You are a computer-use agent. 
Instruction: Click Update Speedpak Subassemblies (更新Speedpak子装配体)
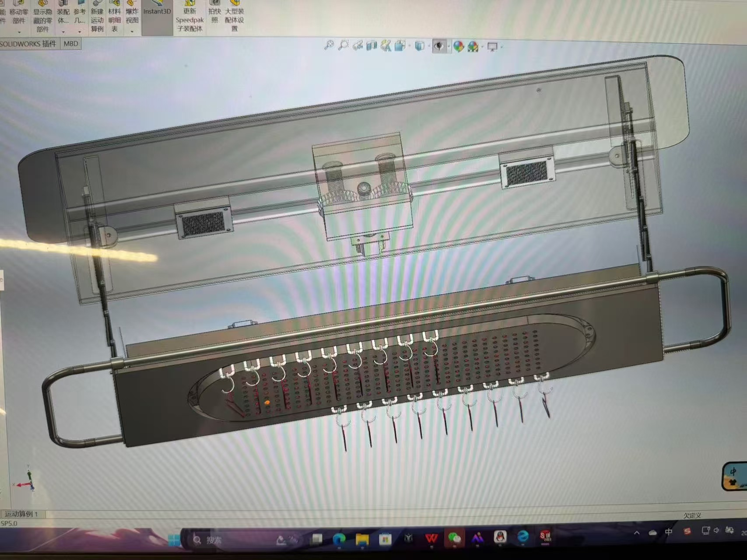pyautogui.click(x=189, y=17)
